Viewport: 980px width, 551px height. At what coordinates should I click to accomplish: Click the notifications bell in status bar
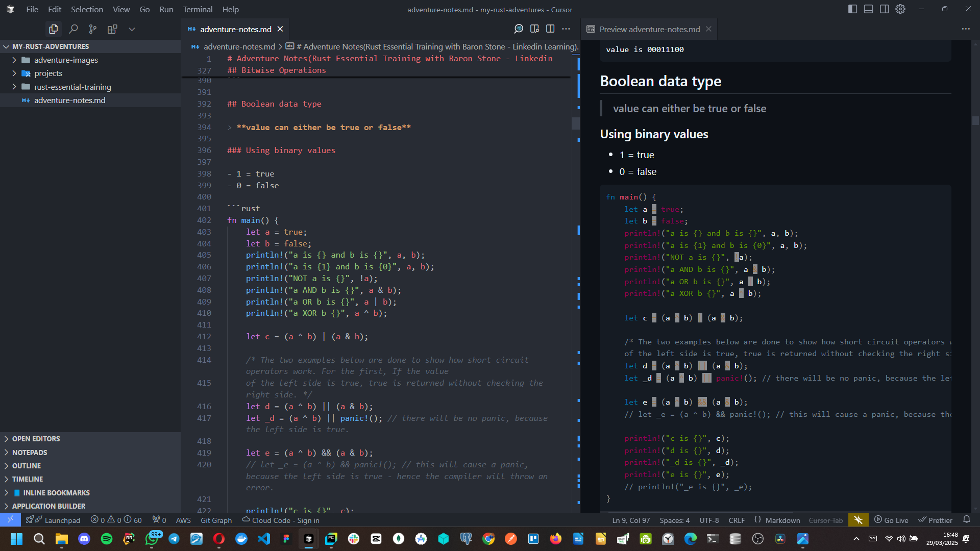tap(966, 519)
